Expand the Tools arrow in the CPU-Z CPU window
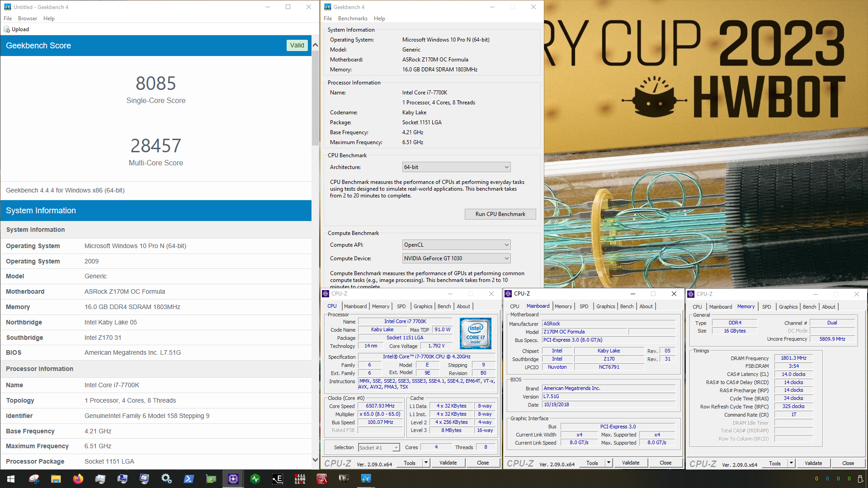 tap(425, 463)
